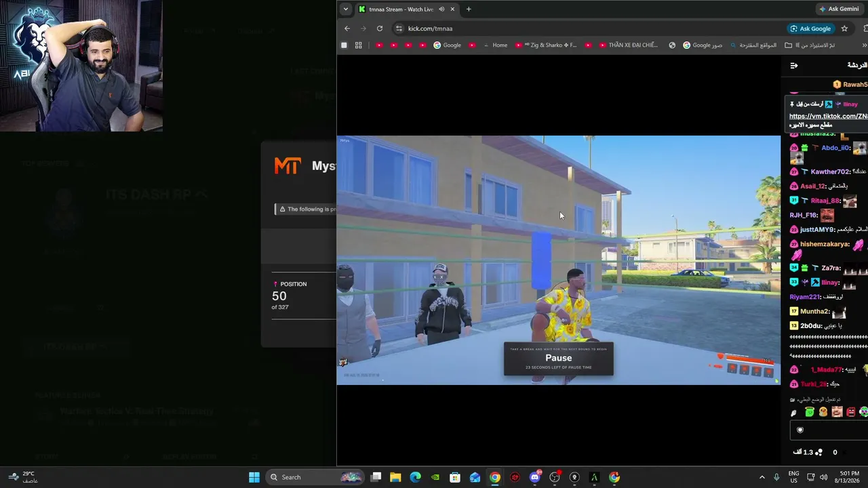Open the Google bookmark
Screen dimensions: 868x488
[x=448, y=45]
